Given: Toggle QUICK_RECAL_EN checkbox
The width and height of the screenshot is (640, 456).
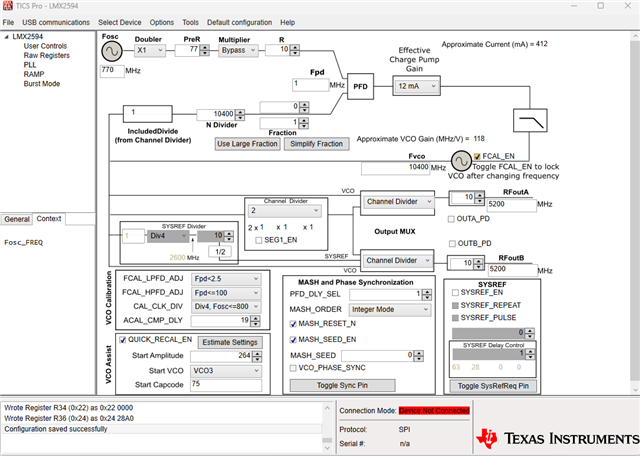Looking at the screenshot, I should click(122, 340).
